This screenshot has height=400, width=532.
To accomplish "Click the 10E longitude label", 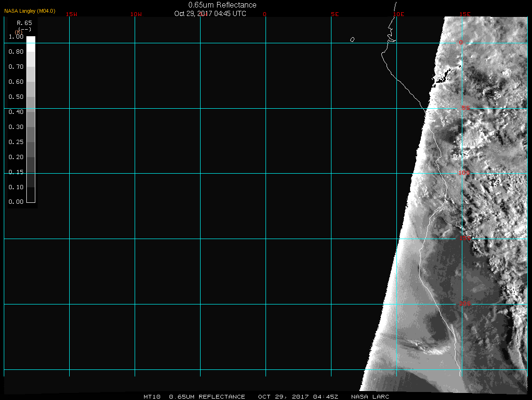I will point(399,14).
